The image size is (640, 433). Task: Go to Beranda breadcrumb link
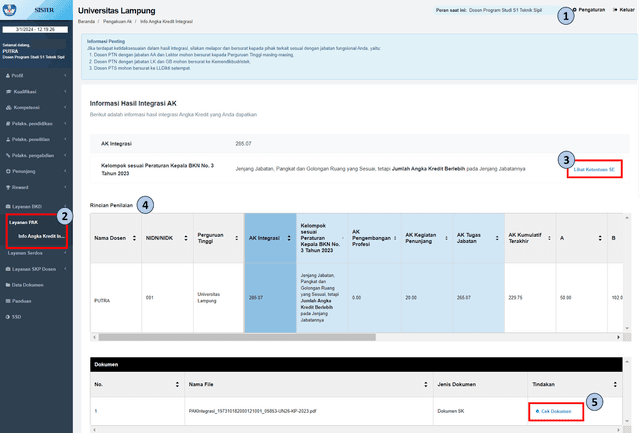[x=86, y=22]
